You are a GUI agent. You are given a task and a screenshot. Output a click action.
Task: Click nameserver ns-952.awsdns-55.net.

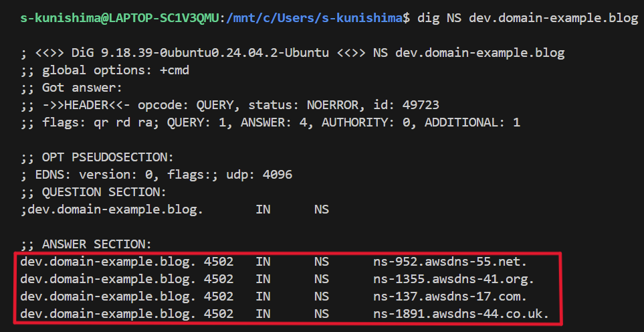(x=451, y=262)
